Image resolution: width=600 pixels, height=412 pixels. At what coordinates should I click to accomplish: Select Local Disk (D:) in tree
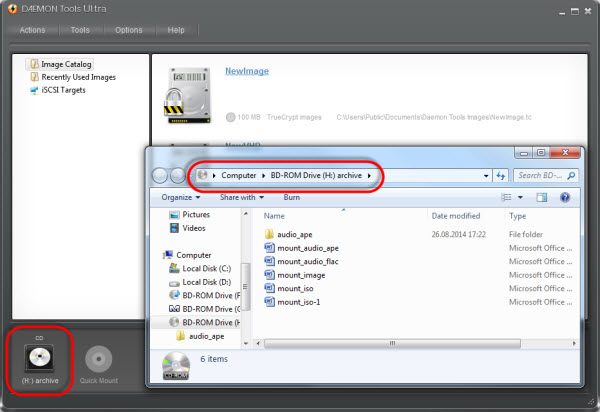[x=200, y=282]
